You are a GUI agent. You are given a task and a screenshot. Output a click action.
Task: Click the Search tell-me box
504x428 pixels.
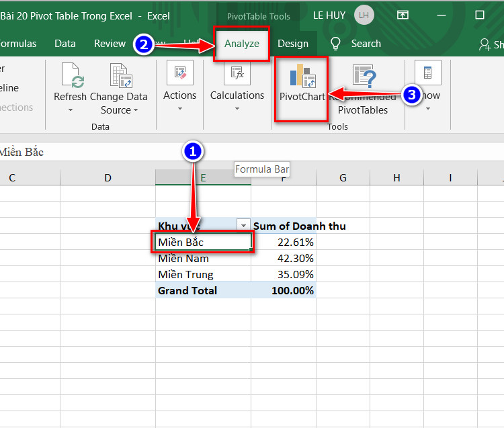[x=366, y=44]
